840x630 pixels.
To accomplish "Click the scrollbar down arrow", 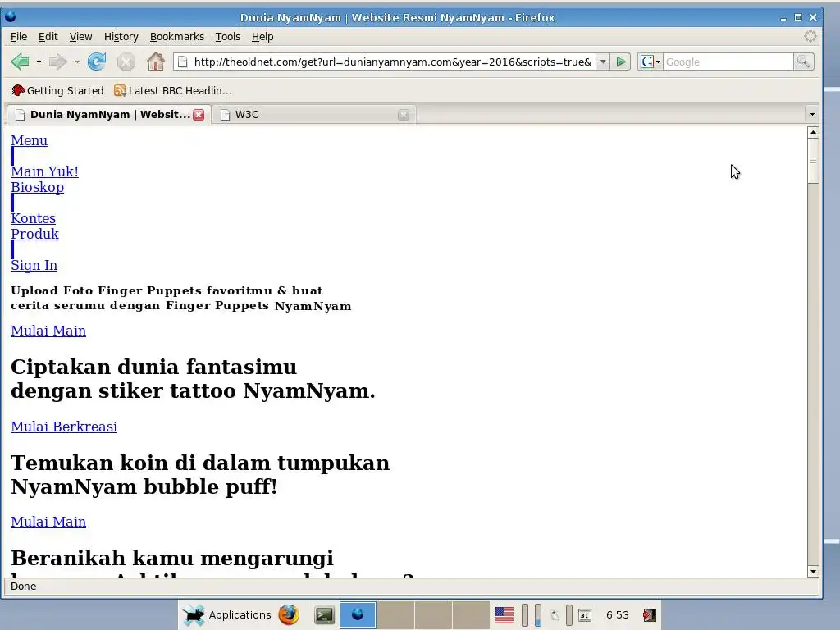I will (x=813, y=572).
